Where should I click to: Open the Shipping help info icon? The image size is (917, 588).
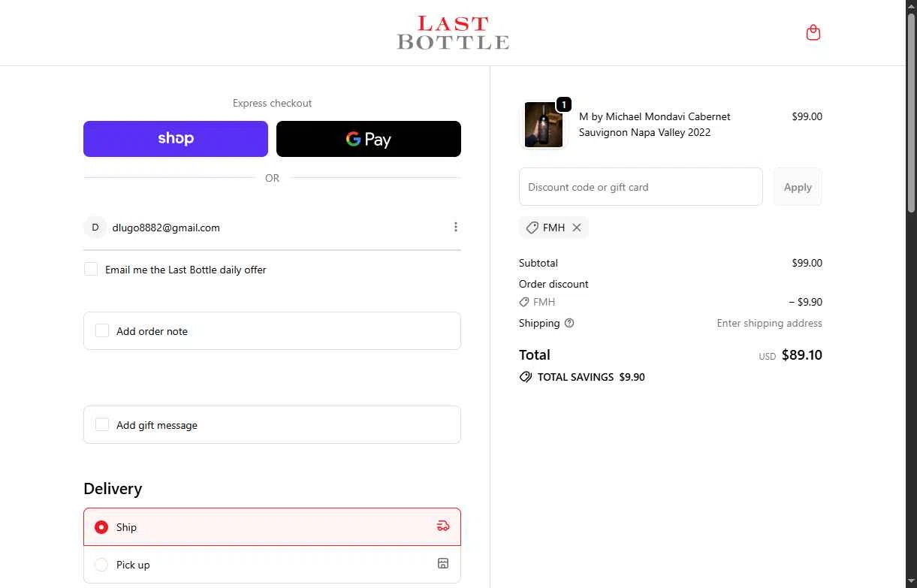pyautogui.click(x=569, y=323)
